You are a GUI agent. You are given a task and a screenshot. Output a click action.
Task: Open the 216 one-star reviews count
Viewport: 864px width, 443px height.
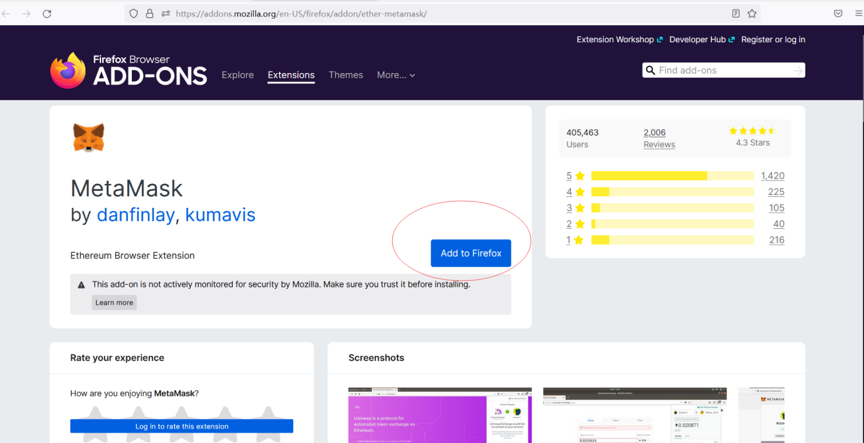[776, 240]
